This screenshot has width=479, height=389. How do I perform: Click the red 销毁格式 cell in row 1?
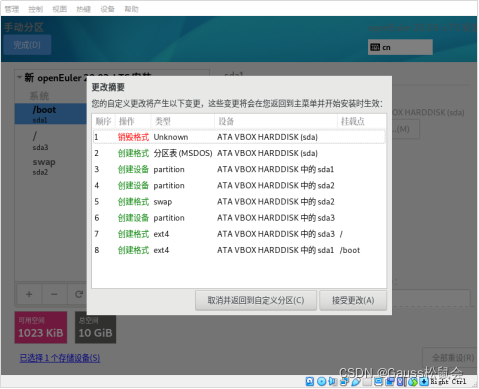133,137
